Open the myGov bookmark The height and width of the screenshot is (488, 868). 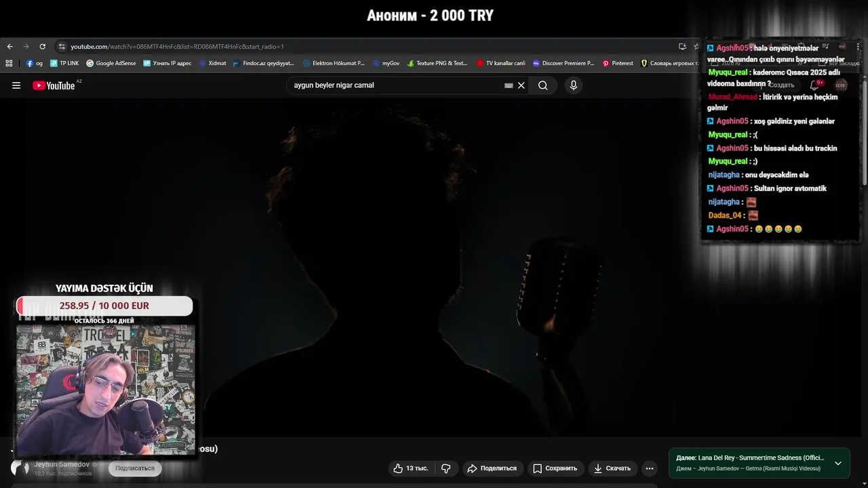(386, 63)
